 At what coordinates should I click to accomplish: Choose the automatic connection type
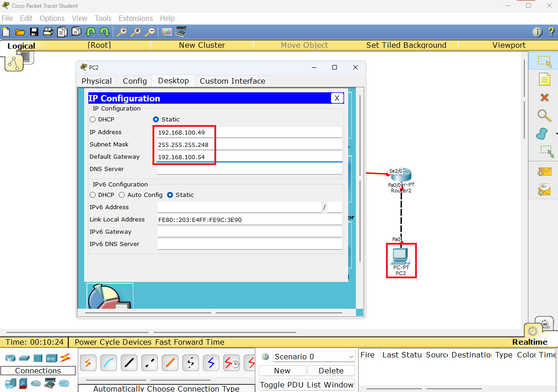(88, 363)
